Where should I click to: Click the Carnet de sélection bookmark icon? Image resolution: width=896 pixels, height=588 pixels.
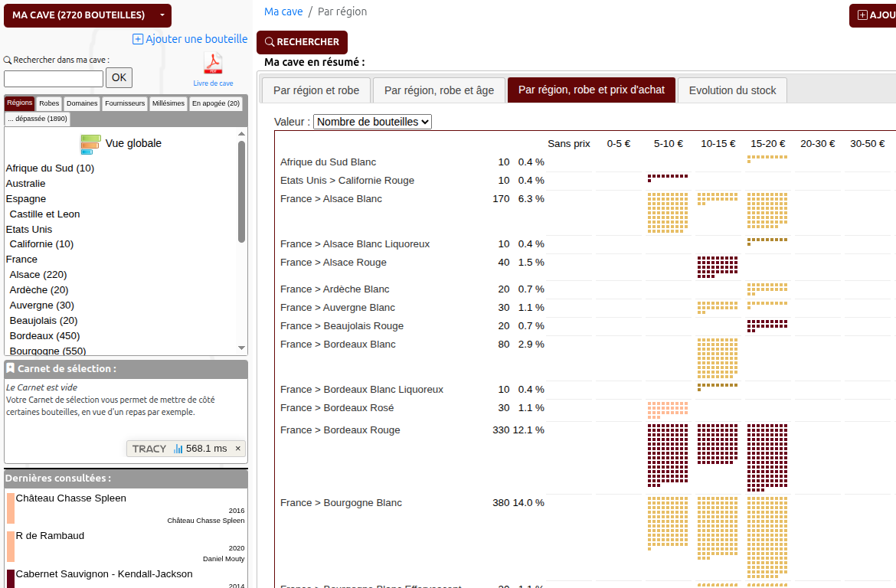[x=11, y=368]
